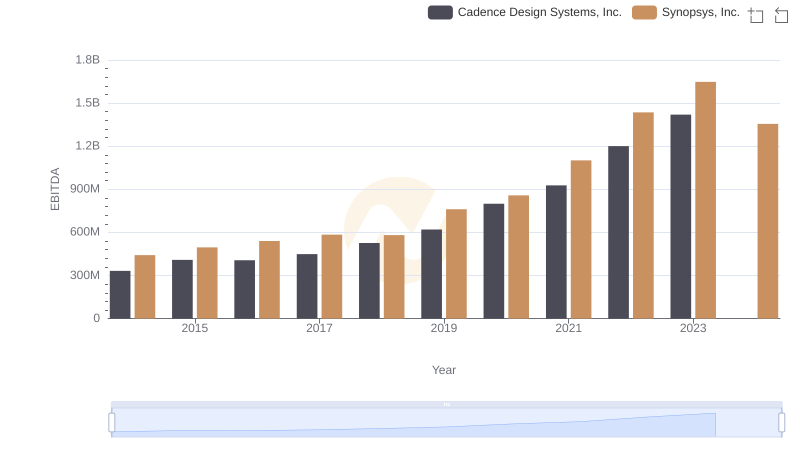Image resolution: width=800 pixels, height=461 pixels.
Task: Click the Cadence 2020 dark bar
Action: pos(494,261)
